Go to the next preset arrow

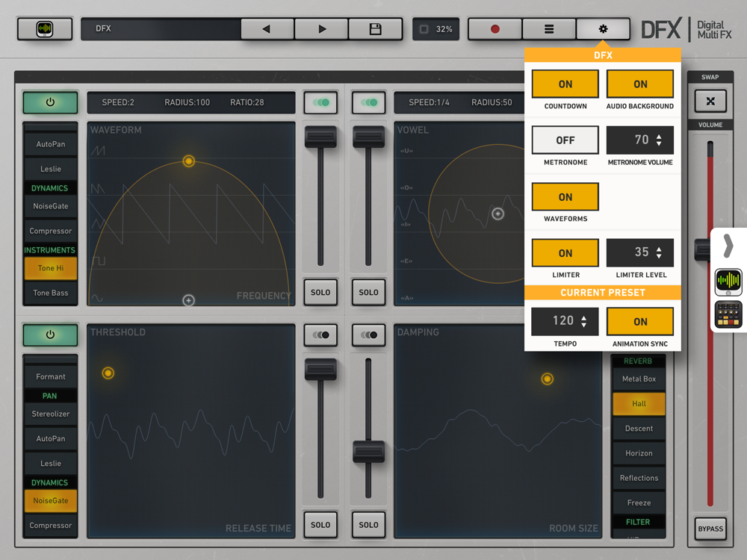point(321,29)
